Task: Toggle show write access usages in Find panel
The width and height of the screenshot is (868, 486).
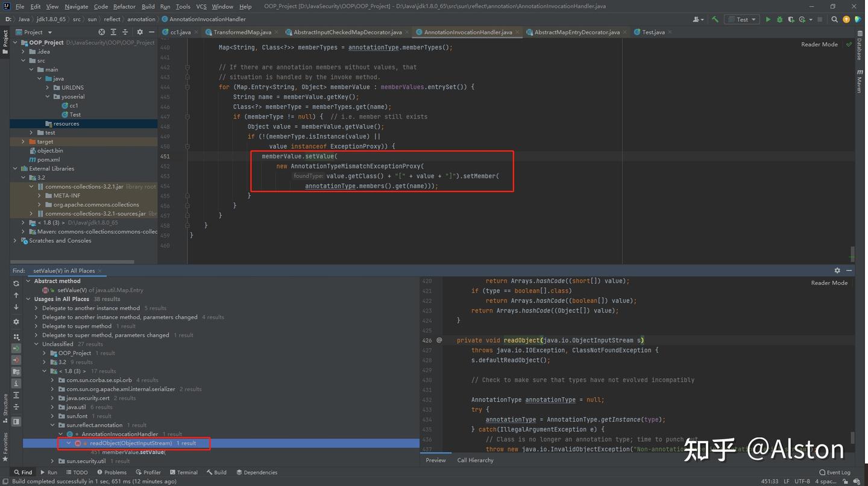Action: (x=16, y=360)
